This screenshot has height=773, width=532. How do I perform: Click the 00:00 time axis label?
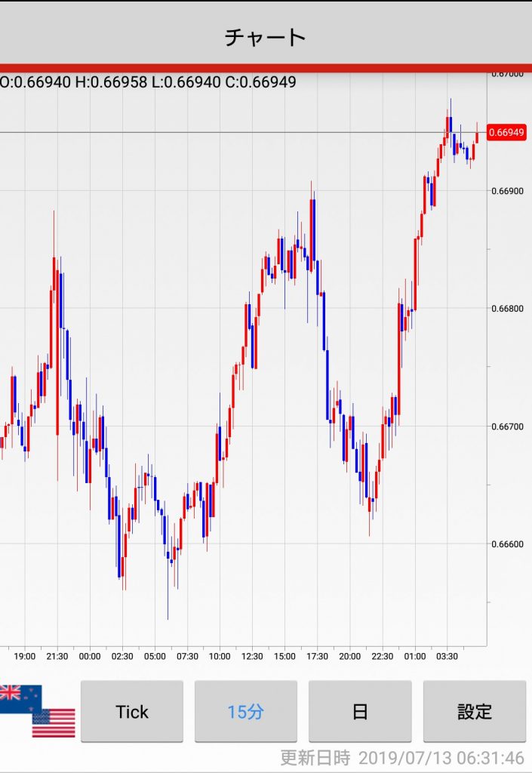(x=90, y=657)
